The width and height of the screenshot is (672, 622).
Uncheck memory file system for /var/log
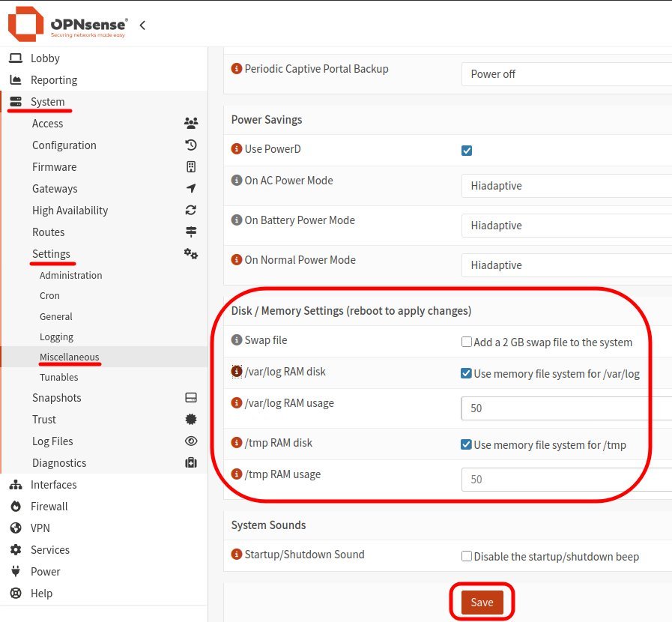[x=467, y=374]
